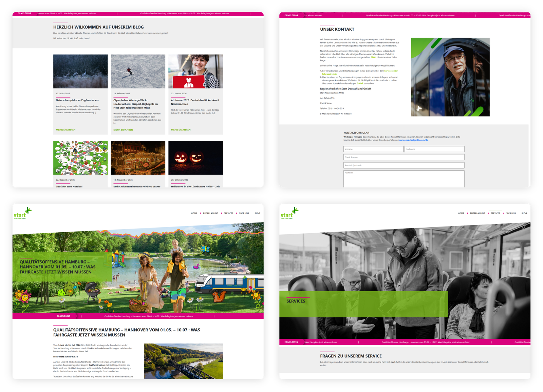Click the Mehr Platz auf der RB 38 subheading

pyautogui.click(x=65, y=357)
